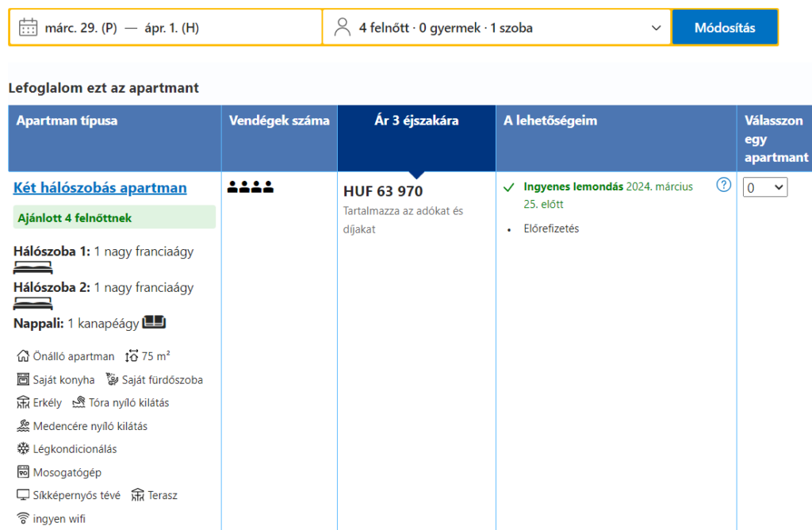Click the Lefoglalom ezt az apartmant heading

(x=104, y=88)
